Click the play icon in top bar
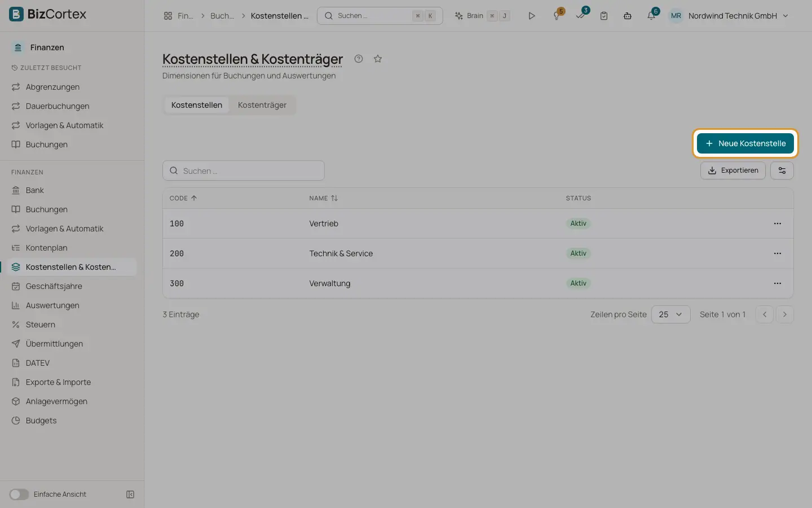This screenshot has width=812, height=508. [532, 16]
